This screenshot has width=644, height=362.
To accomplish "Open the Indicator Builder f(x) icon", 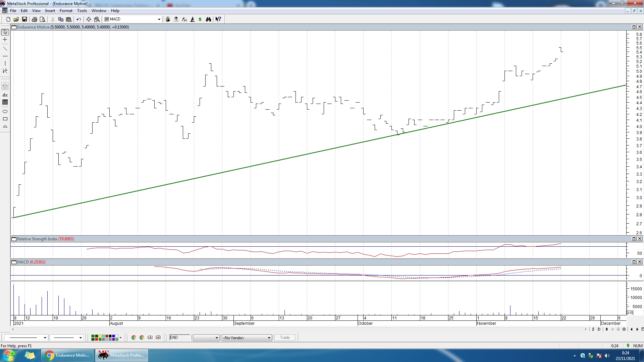I will click(x=184, y=19).
